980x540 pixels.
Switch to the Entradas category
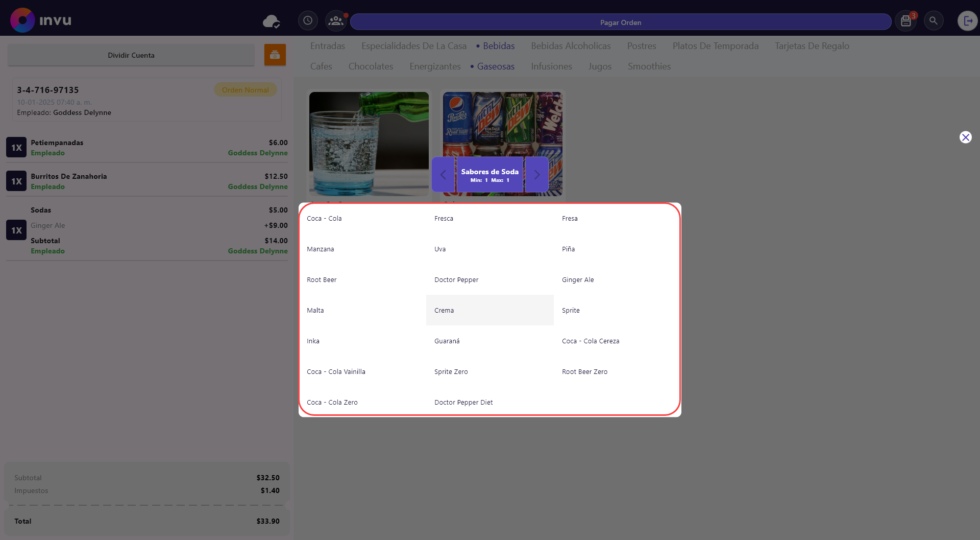[328, 46]
